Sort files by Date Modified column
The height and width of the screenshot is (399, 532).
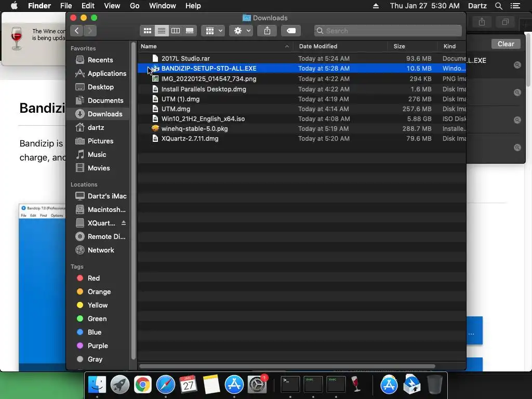[340, 46]
